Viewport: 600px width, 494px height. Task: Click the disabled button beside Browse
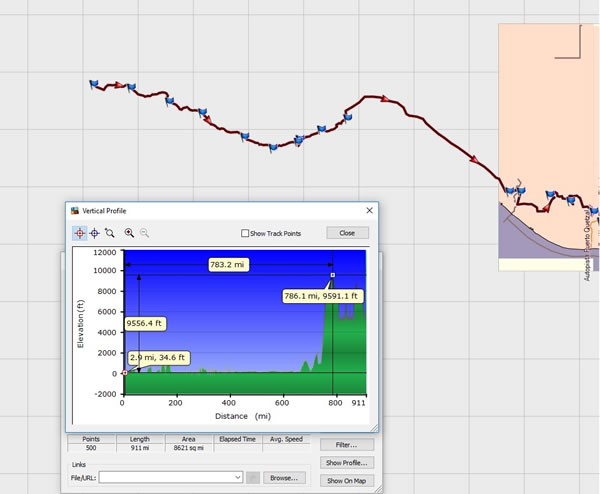(x=253, y=478)
